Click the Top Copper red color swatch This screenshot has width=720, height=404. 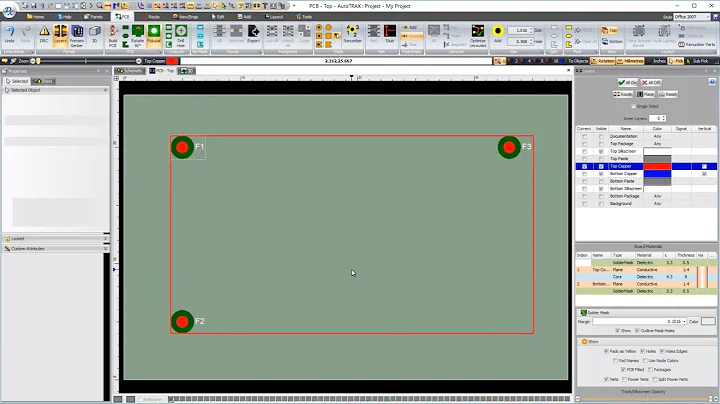[657, 167]
